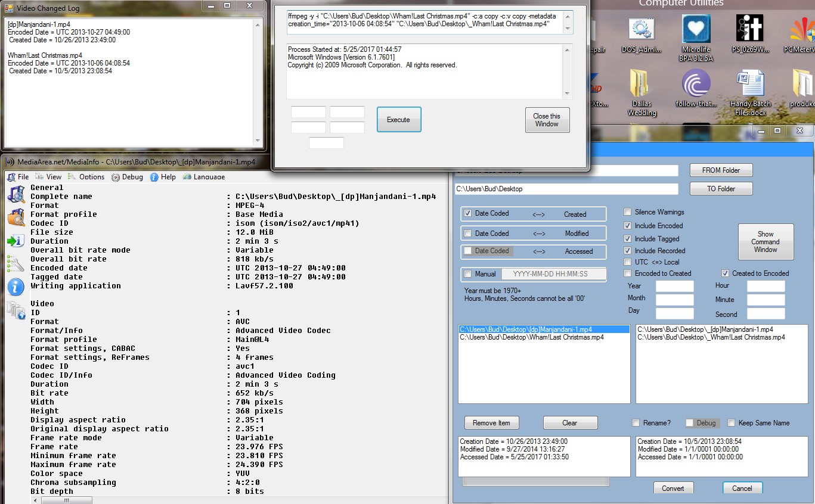This screenshot has height=504, width=815.
Task: Click the Clear button
Action: (x=570, y=423)
